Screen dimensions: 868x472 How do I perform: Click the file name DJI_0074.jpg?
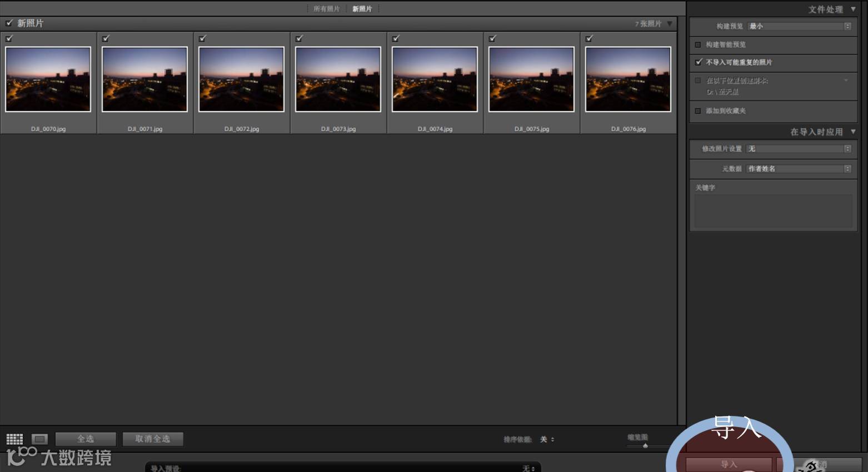(435, 129)
